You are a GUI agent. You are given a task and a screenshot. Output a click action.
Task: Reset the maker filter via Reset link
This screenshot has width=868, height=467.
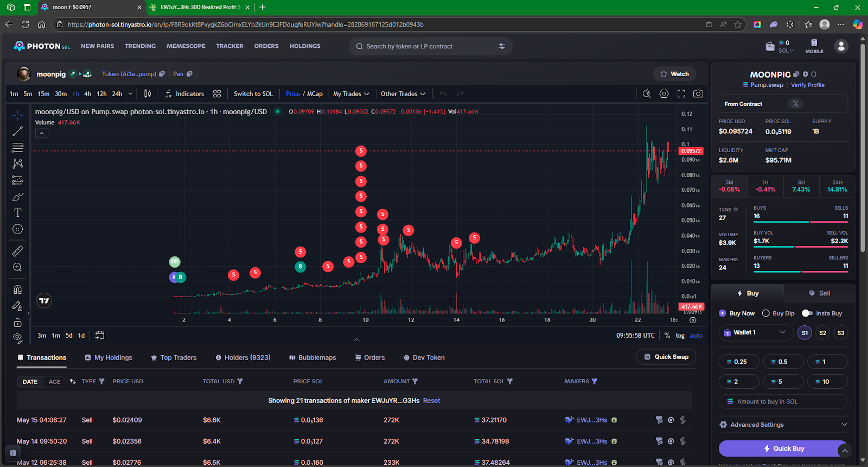431,401
